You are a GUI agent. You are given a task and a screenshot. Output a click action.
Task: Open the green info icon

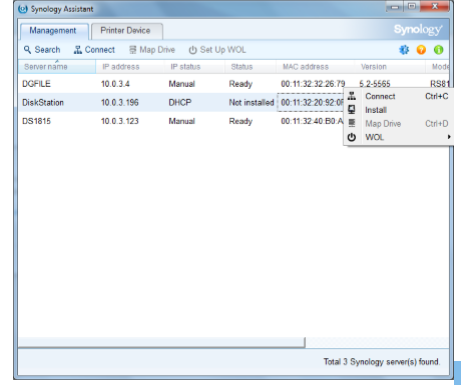tap(439, 50)
